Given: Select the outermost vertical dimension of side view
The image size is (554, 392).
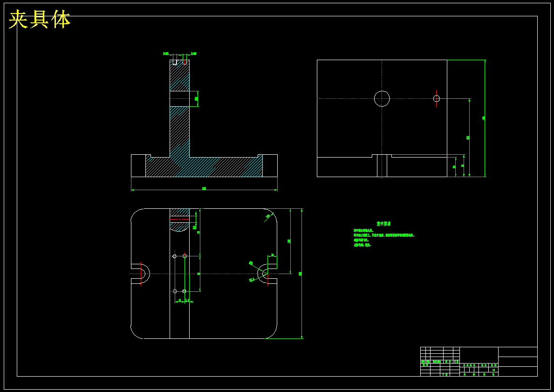Looking at the screenshot, I should pos(485,118).
